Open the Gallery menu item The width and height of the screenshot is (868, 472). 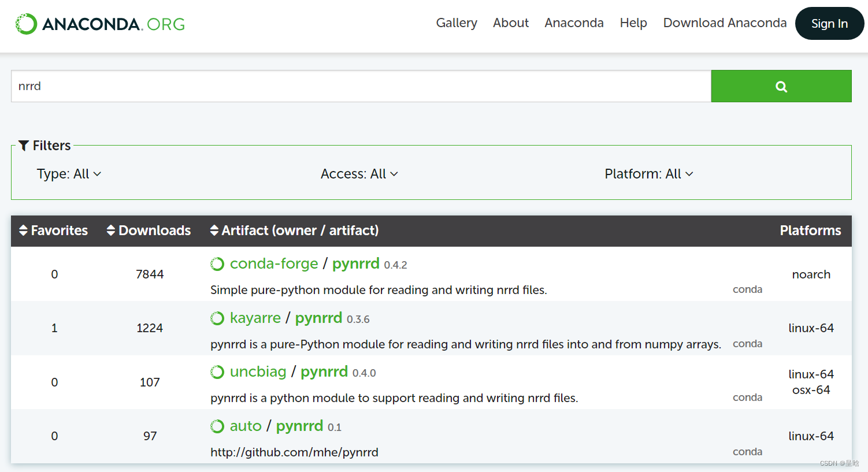pos(457,23)
